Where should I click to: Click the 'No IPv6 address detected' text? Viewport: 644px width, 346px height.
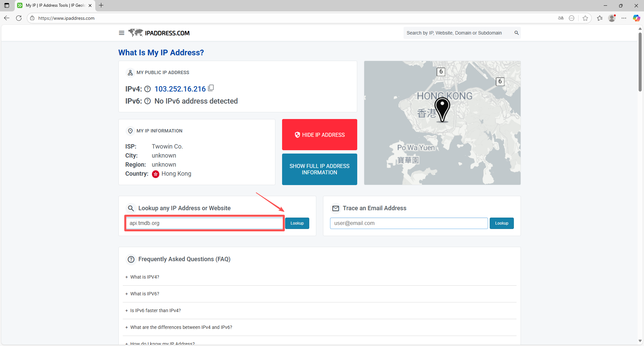196,101
